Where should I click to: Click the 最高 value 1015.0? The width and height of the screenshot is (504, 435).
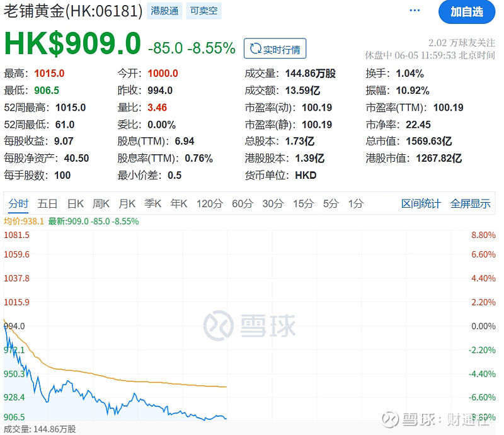(x=49, y=74)
